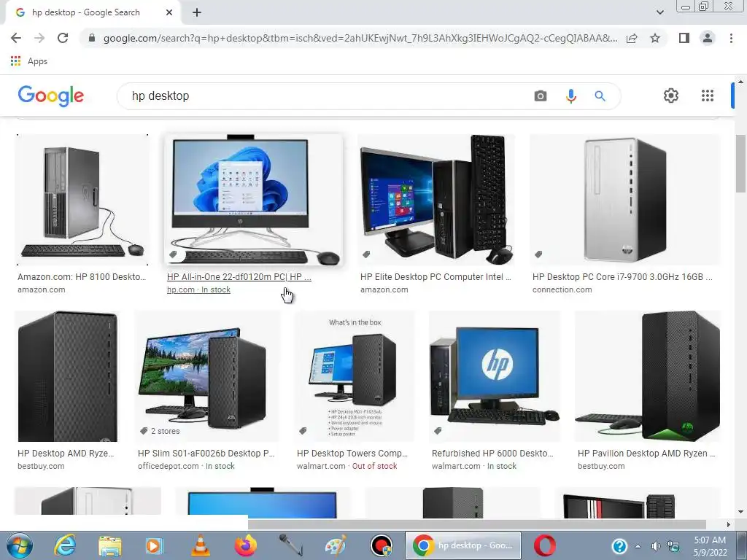747x560 pixels.
Task: Open HP Slim S01-aF0026b Desktop image
Action: (207, 376)
